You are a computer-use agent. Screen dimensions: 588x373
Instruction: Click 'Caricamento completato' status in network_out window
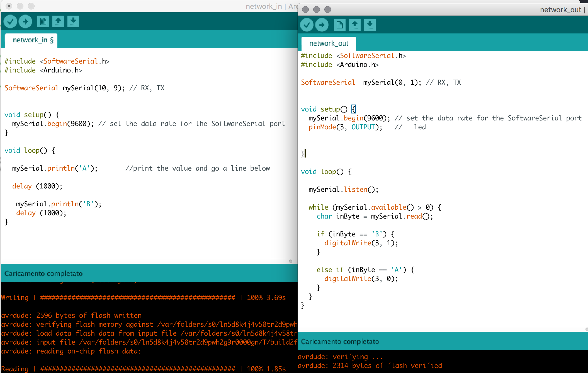340,341
